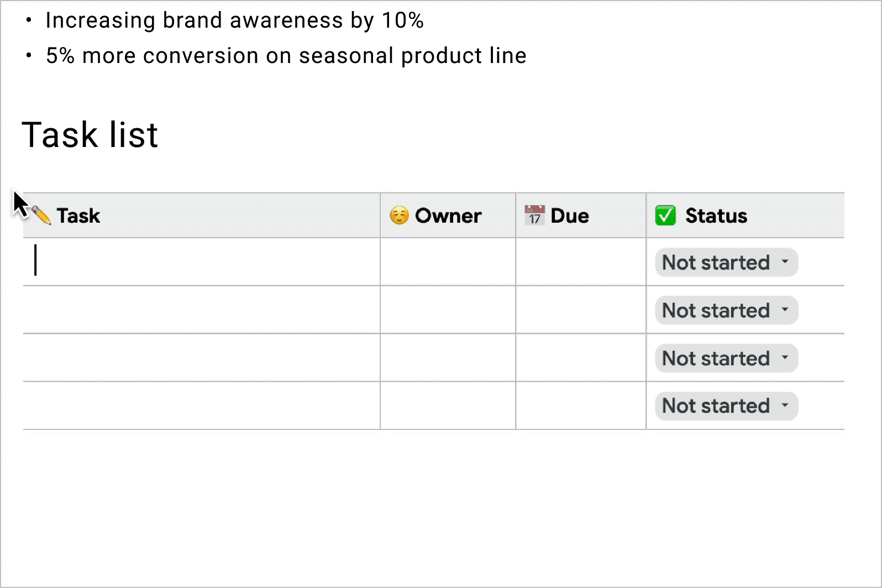Click the "Task list" heading text

click(90, 135)
